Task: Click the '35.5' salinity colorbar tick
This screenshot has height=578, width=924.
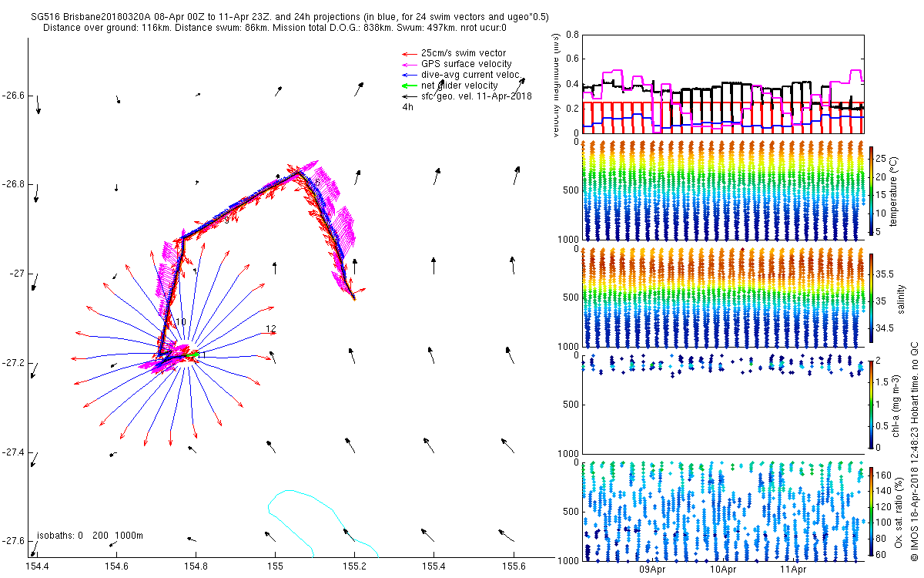Action: click(x=885, y=274)
